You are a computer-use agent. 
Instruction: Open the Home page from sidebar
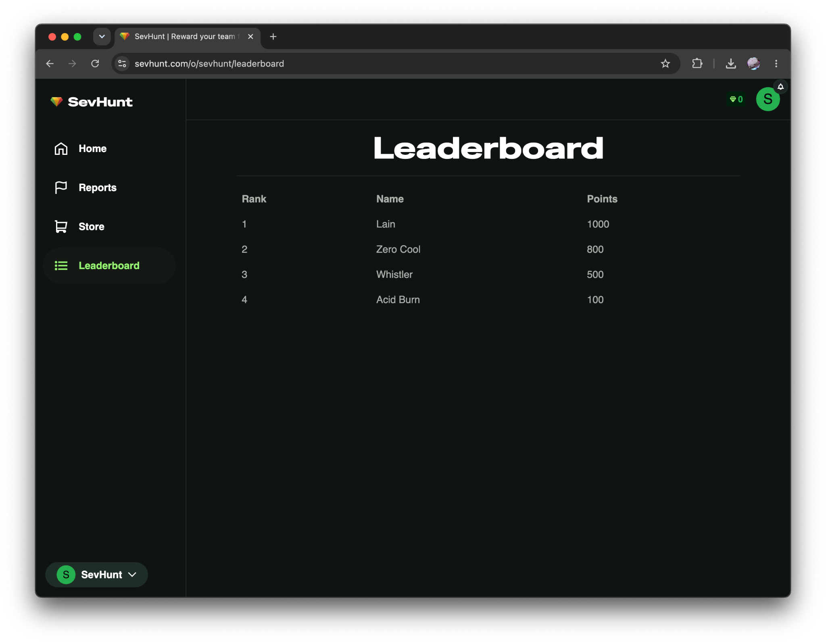point(109,148)
